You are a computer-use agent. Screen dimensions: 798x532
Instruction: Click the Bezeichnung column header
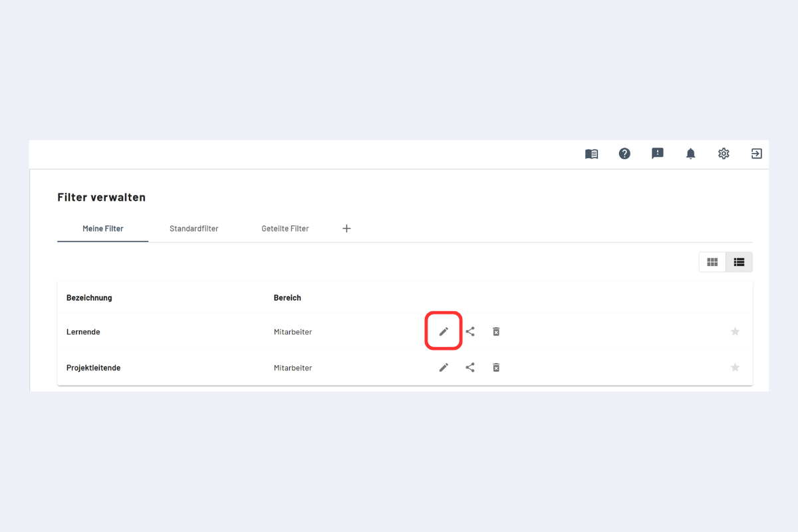[x=89, y=297]
